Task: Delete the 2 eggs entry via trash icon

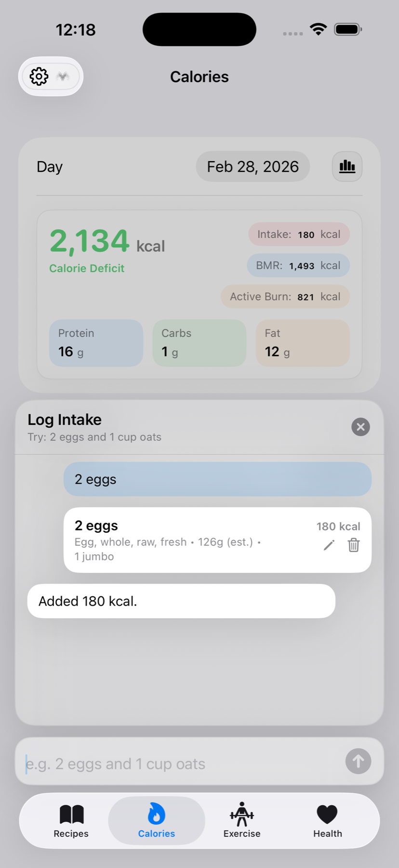Action: coord(353,545)
